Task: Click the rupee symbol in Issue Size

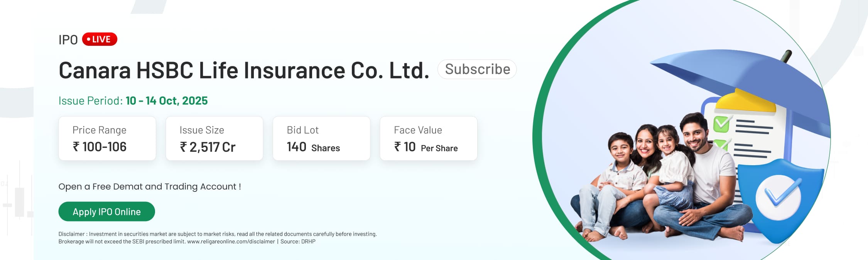Action: [184, 147]
